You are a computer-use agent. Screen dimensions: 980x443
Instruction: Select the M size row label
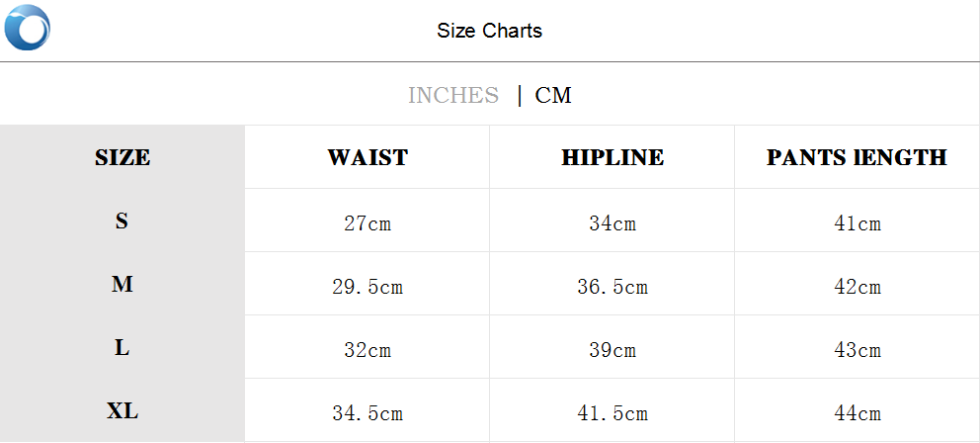click(x=122, y=285)
